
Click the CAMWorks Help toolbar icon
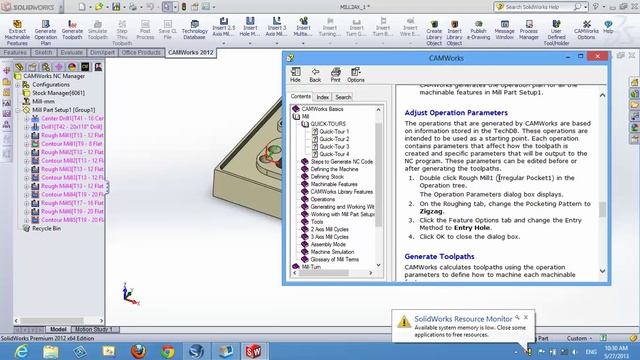click(x=608, y=27)
